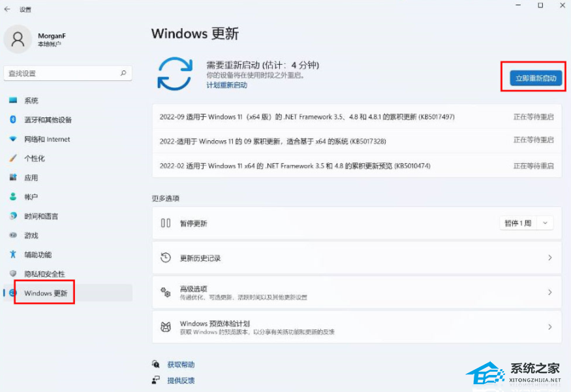Screen dimensions: 571x392
Task: Select the Windows Update sync icon in sidebar
Action: click(x=12, y=293)
